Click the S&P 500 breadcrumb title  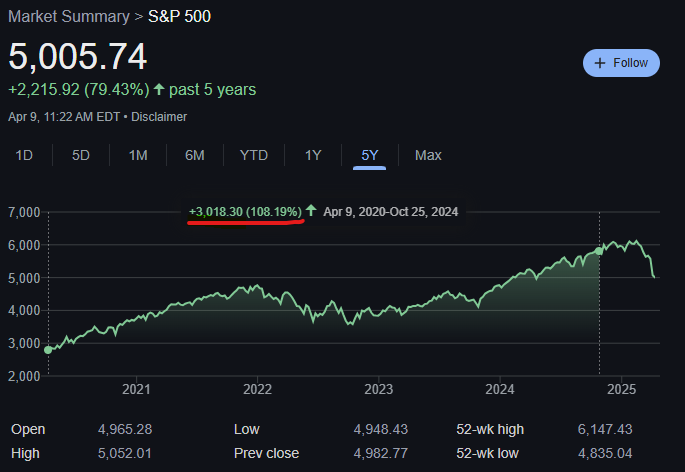pos(180,17)
